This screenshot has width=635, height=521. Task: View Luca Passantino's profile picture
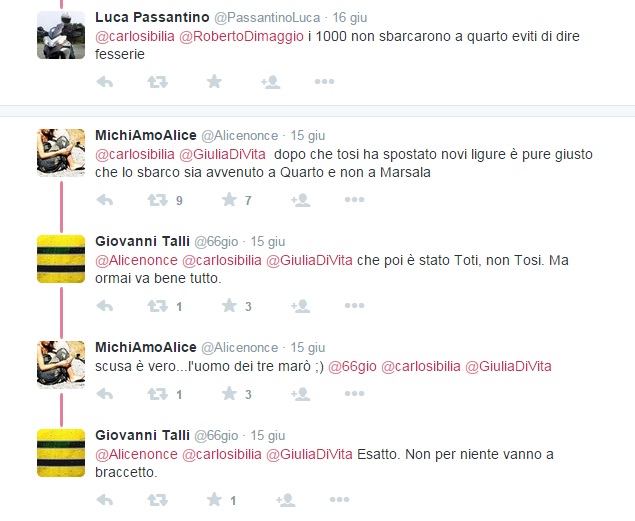[x=61, y=35]
